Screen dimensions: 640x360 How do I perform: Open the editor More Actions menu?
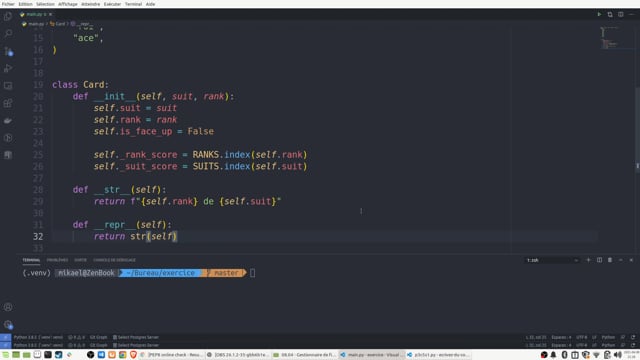click(x=631, y=14)
